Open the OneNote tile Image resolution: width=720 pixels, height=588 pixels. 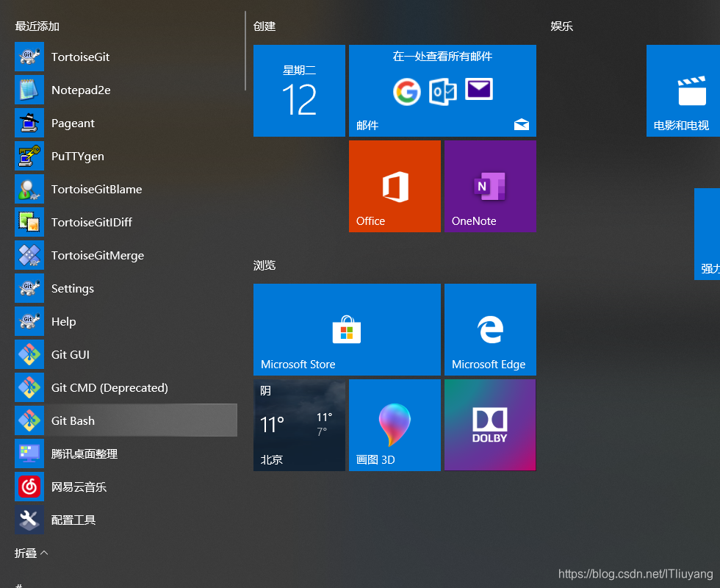491,187
